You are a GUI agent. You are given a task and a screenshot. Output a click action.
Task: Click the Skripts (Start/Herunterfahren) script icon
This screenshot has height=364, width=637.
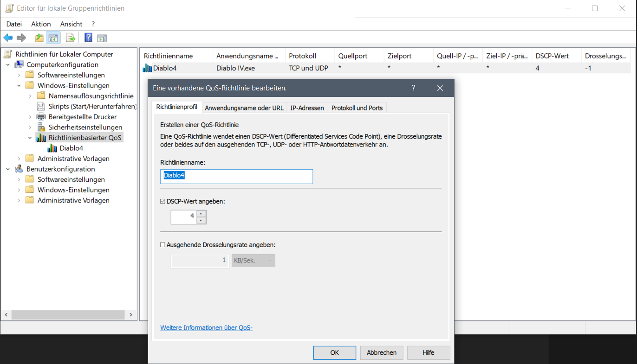point(41,106)
